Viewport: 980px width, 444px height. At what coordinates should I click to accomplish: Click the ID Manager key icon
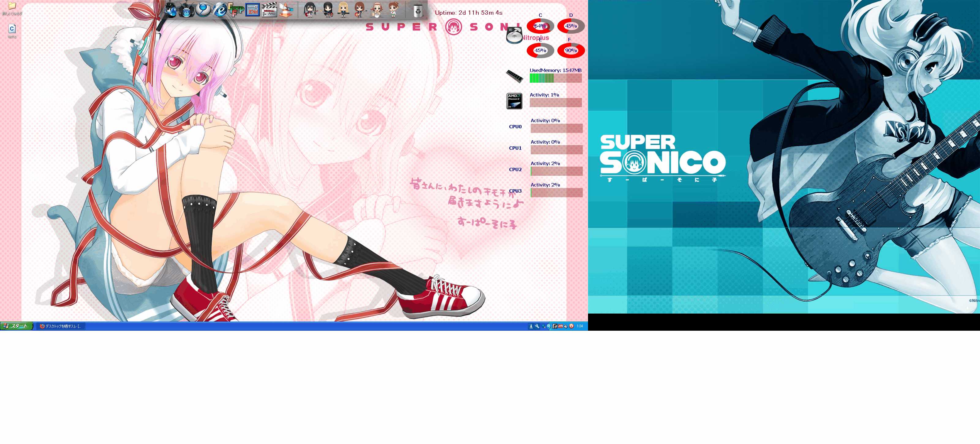(253, 10)
